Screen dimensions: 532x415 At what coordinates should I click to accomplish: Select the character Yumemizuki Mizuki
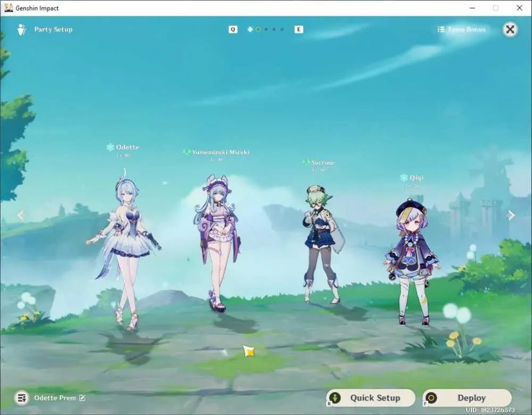(x=218, y=243)
